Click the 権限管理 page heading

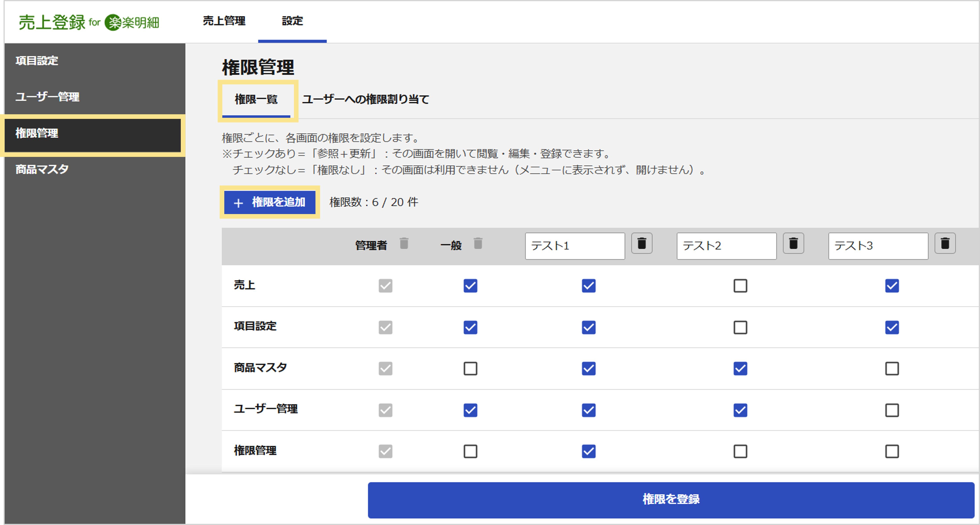[258, 67]
